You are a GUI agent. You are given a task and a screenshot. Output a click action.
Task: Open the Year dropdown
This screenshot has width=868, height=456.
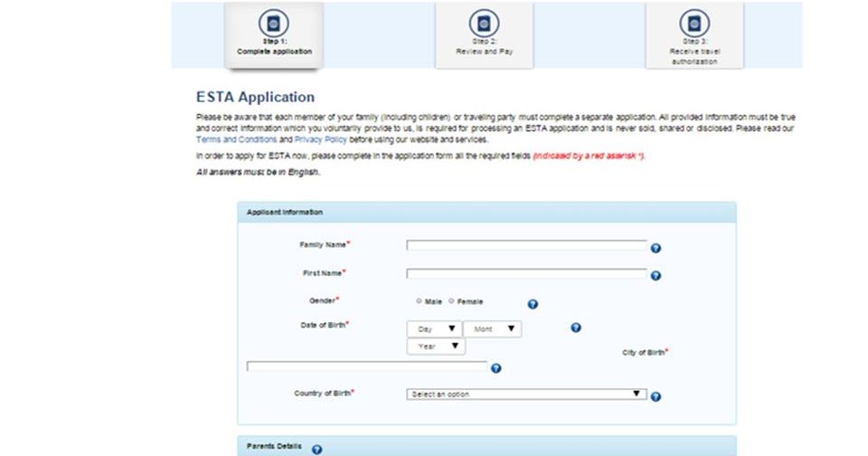(436, 347)
